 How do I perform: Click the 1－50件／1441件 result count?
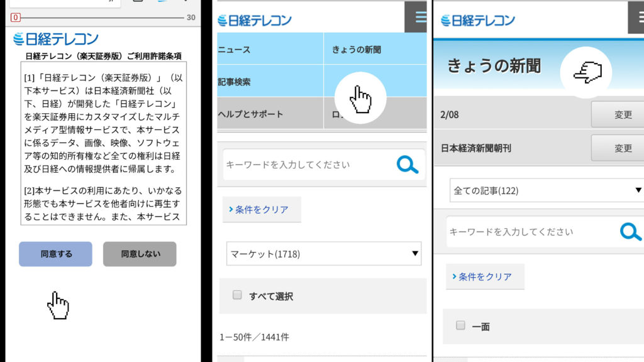[x=254, y=337]
